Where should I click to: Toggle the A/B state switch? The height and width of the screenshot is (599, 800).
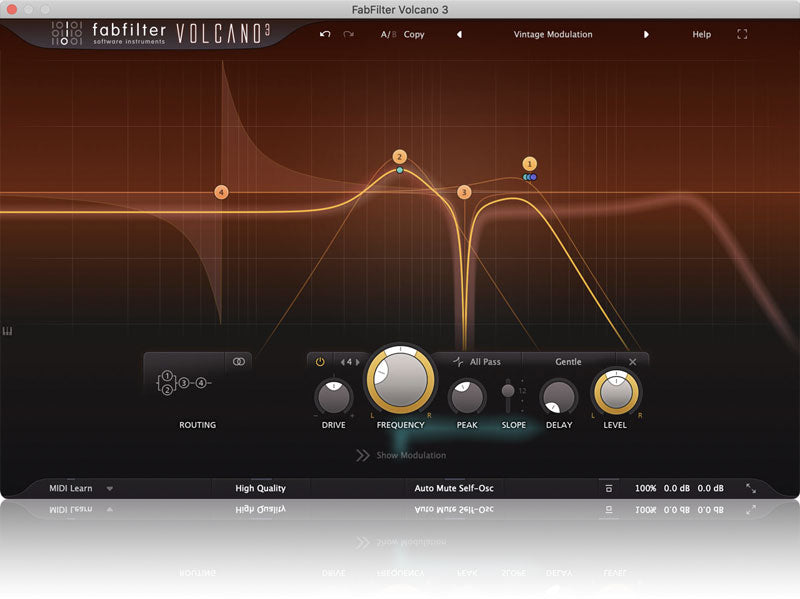point(388,34)
